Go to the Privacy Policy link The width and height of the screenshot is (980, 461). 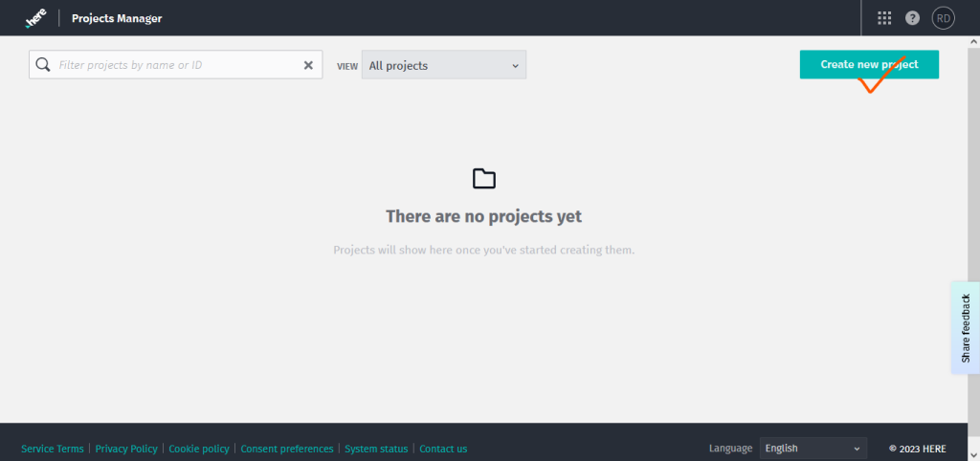pos(126,449)
